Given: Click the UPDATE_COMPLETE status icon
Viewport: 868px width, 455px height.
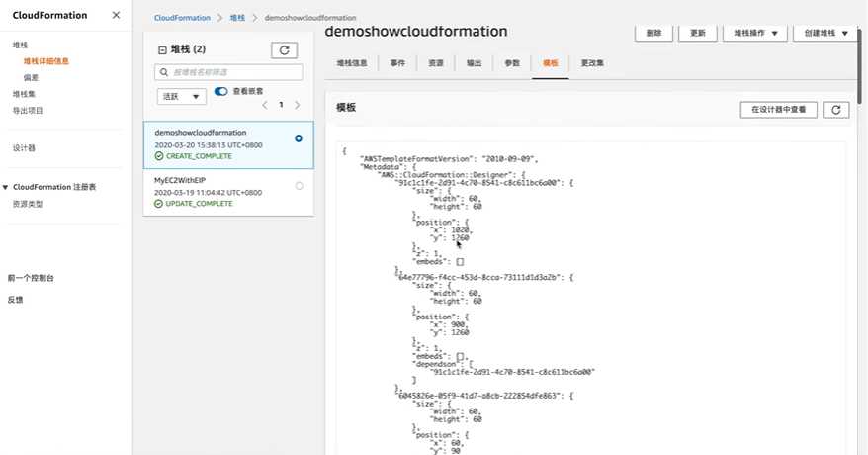Looking at the screenshot, I should (x=159, y=204).
